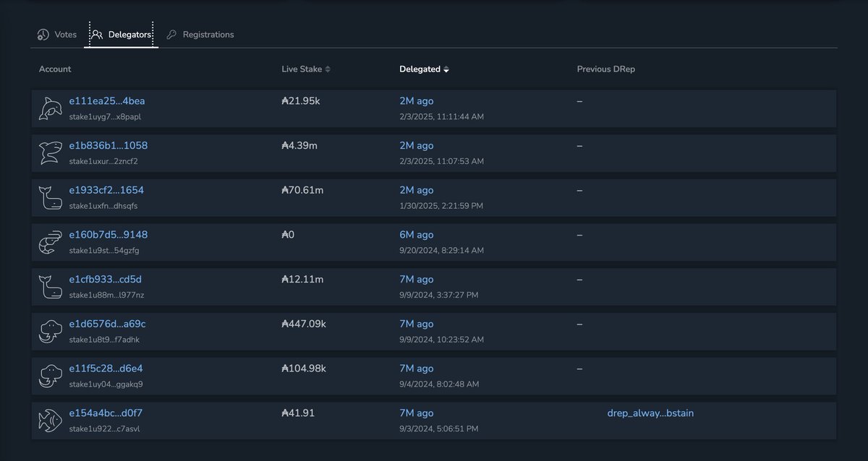This screenshot has height=461, width=868.
Task: Open account e111ea25...4bea
Action: (107, 101)
